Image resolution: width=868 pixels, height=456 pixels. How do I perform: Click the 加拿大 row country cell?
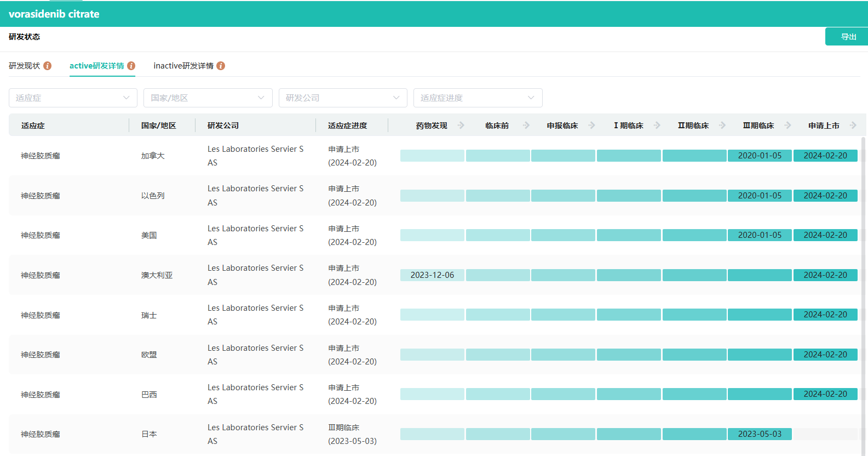click(153, 156)
